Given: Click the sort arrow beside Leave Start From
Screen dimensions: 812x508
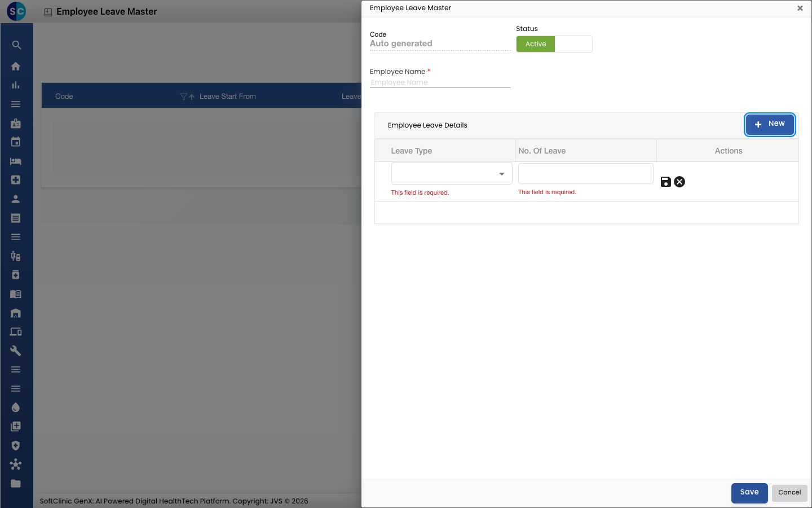Looking at the screenshot, I should point(192,97).
